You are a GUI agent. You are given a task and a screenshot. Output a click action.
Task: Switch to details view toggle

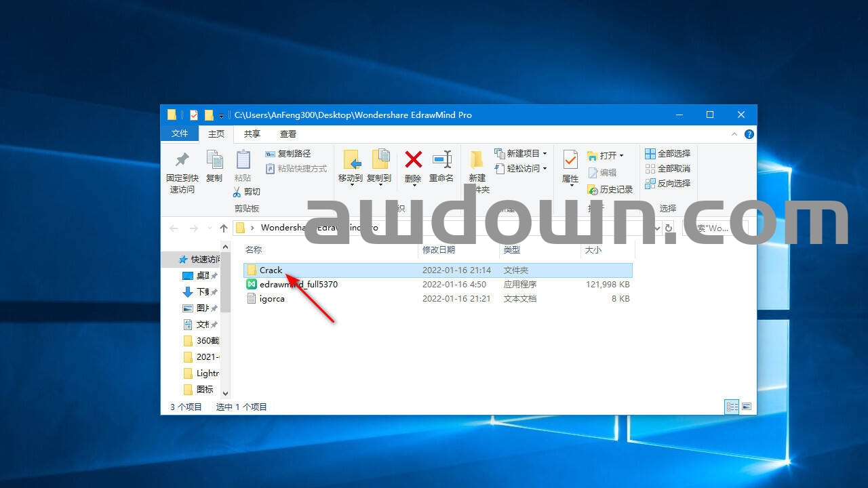coord(732,407)
